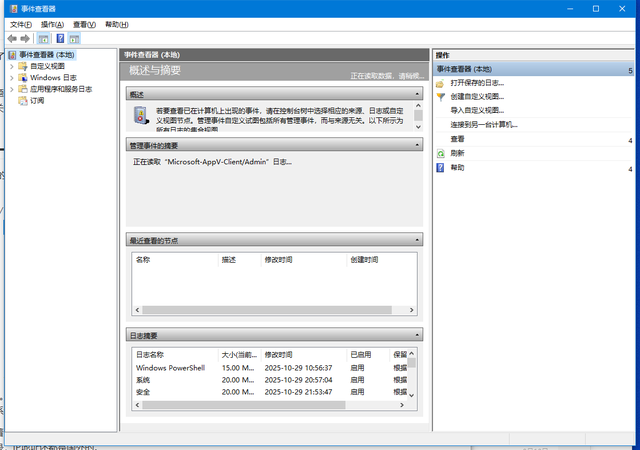Open the 操作(A) menu

tap(52, 25)
